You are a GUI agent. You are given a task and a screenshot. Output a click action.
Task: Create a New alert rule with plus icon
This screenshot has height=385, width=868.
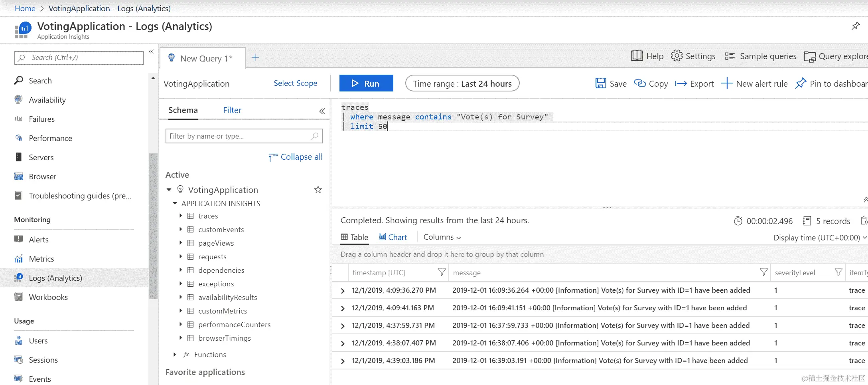coord(727,83)
